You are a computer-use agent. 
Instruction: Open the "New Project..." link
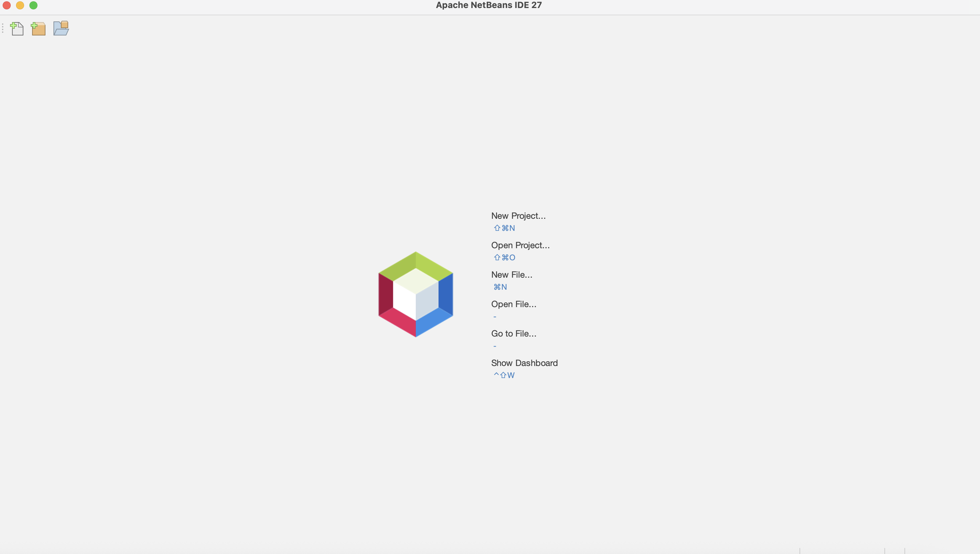click(518, 215)
